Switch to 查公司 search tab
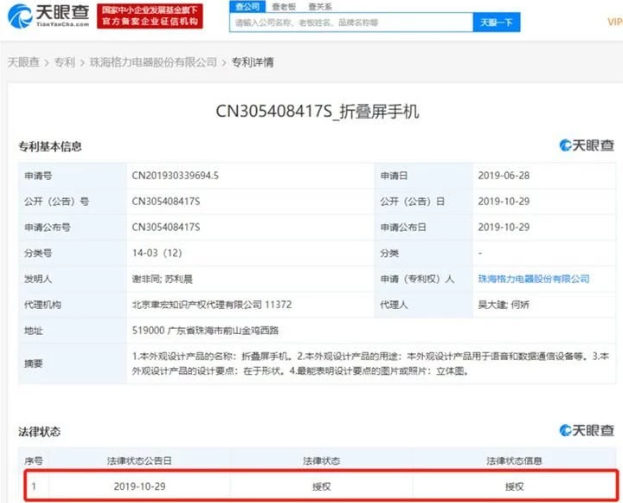 click(x=247, y=6)
